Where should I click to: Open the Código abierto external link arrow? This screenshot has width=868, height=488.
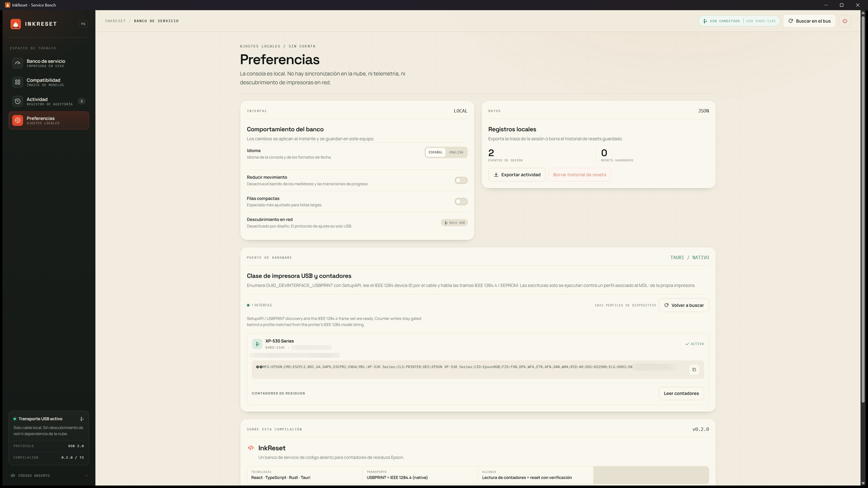pos(86,475)
